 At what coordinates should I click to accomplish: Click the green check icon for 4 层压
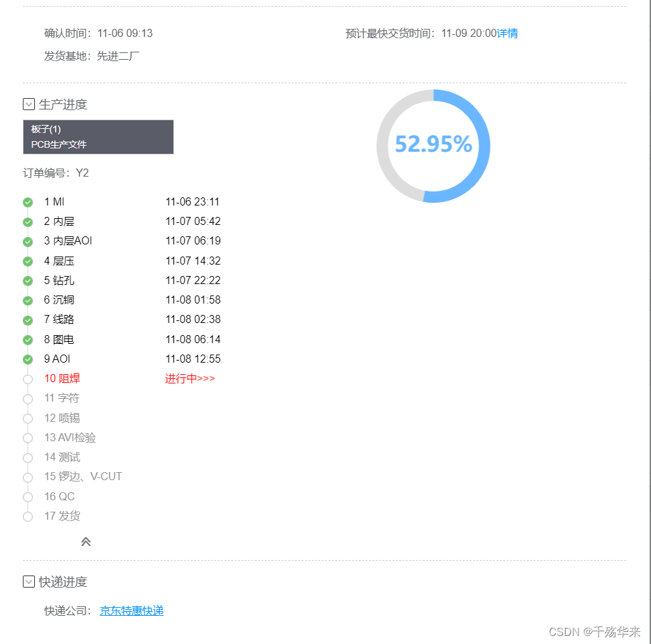(28, 261)
